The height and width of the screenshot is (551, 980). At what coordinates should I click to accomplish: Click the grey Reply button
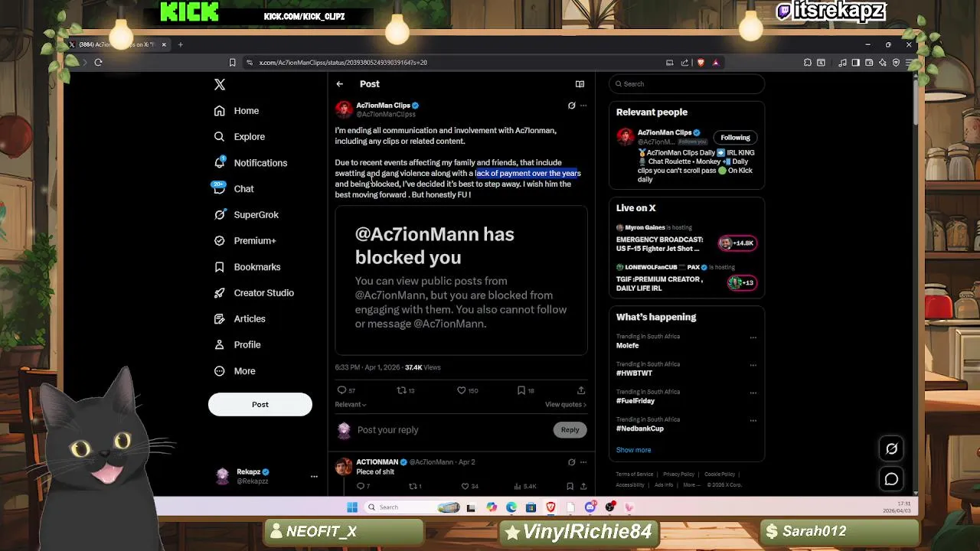click(x=570, y=430)
